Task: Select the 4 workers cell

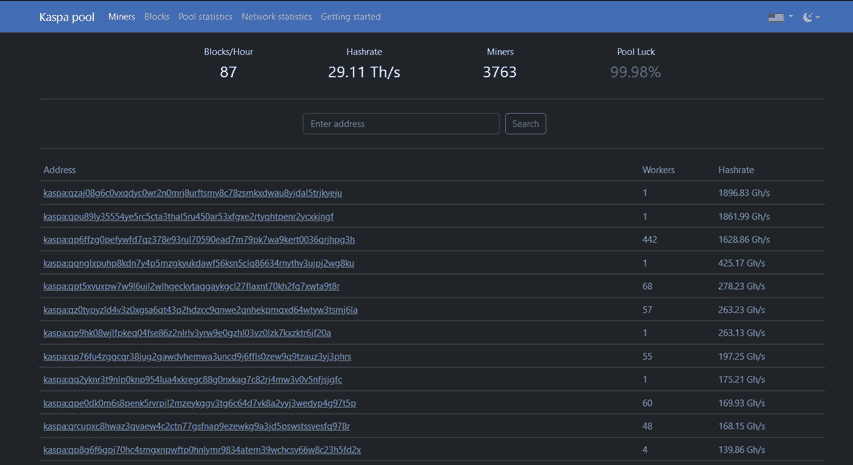Action: point(645,450)
